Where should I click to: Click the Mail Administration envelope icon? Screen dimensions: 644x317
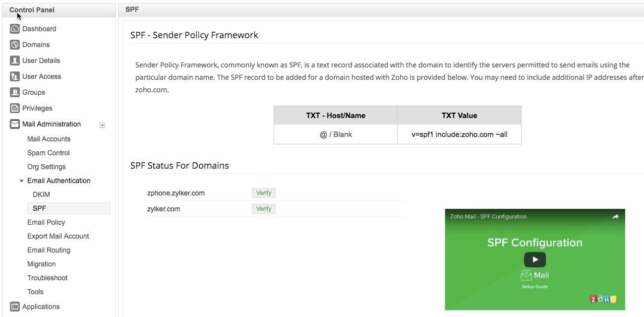(15, 124)
